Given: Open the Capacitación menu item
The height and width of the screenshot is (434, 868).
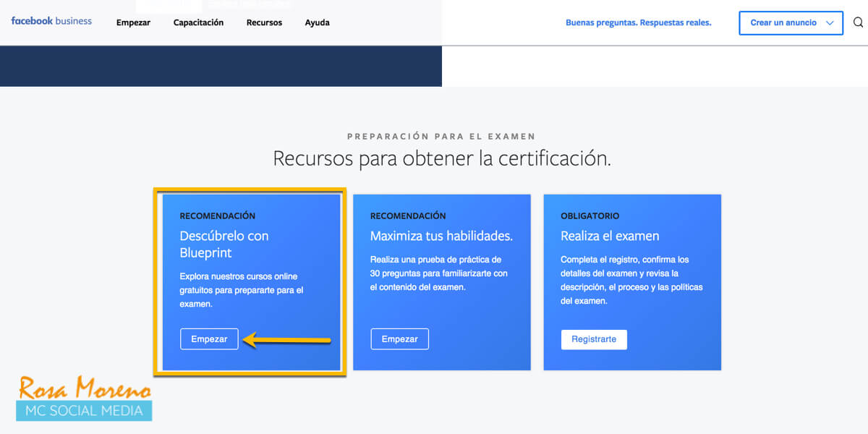Looking at the screenshot, I should point(197,22).
